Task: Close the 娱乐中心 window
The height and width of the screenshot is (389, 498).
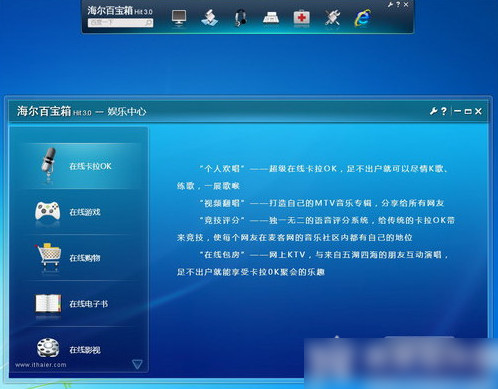Action: (478, 111)
